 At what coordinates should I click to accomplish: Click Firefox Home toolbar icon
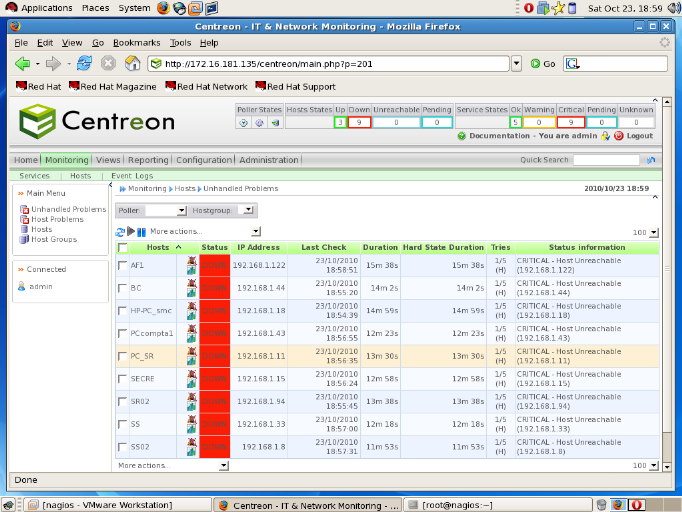point(132,63)
